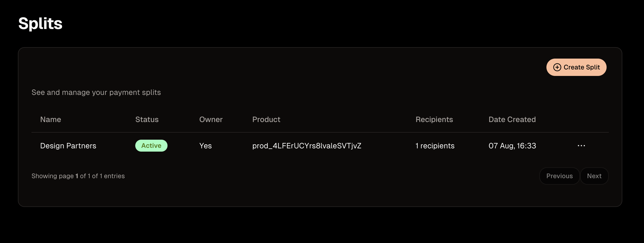
Task: Open the three-dot actions menu for Design Partners
Action: point(581,146)
